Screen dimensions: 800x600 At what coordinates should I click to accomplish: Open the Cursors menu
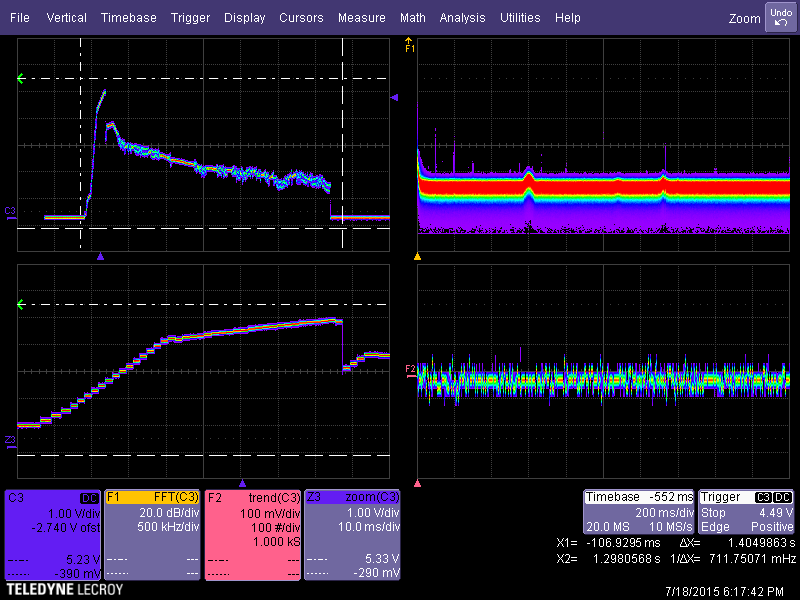tap(301, 18)
